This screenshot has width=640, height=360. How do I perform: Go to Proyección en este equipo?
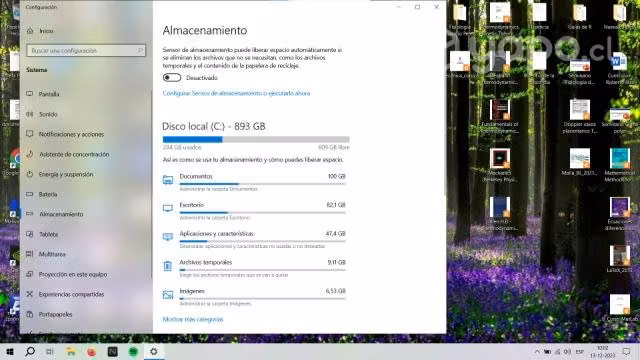[67, 274]
